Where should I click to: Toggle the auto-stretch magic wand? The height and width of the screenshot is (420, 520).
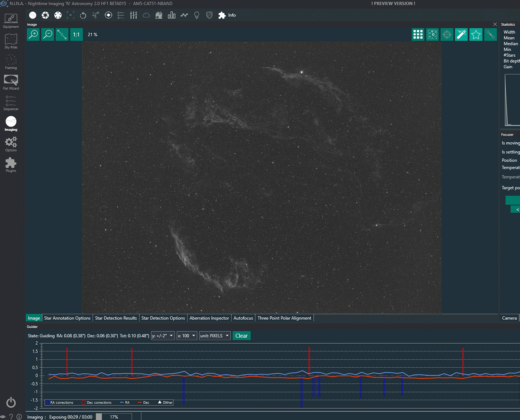[461, 34]
